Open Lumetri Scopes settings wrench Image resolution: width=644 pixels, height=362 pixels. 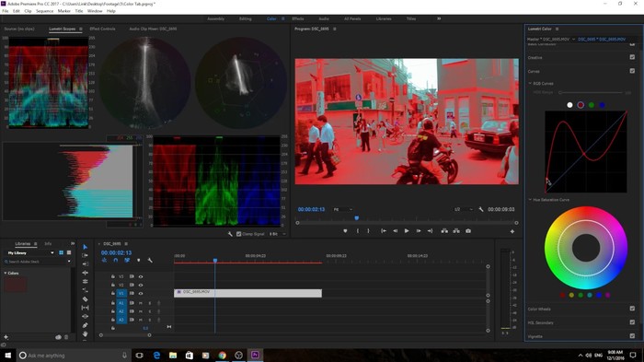[x=230, y=234]
